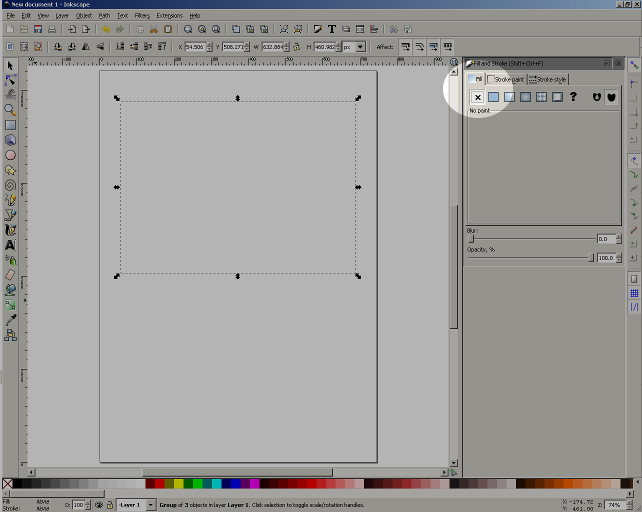Click the Flat color fill button
The image size is (642, 512).
tap(493, 97)
